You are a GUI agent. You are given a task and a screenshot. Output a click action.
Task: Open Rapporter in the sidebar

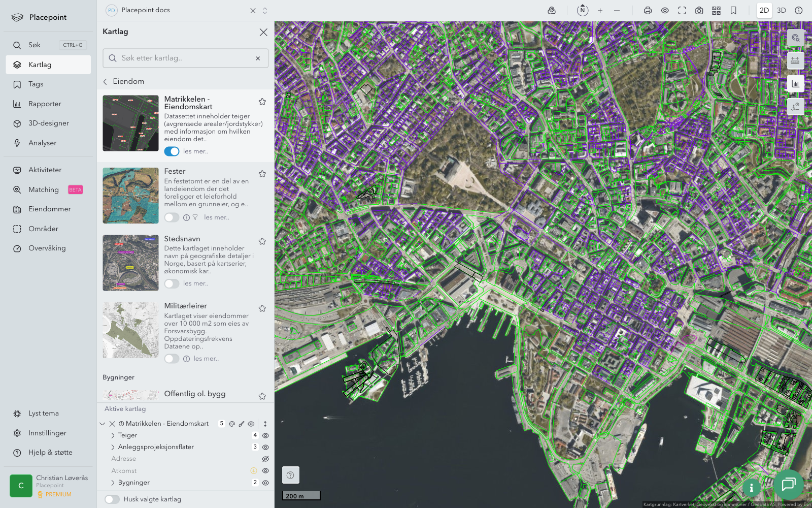coord(45,104)
